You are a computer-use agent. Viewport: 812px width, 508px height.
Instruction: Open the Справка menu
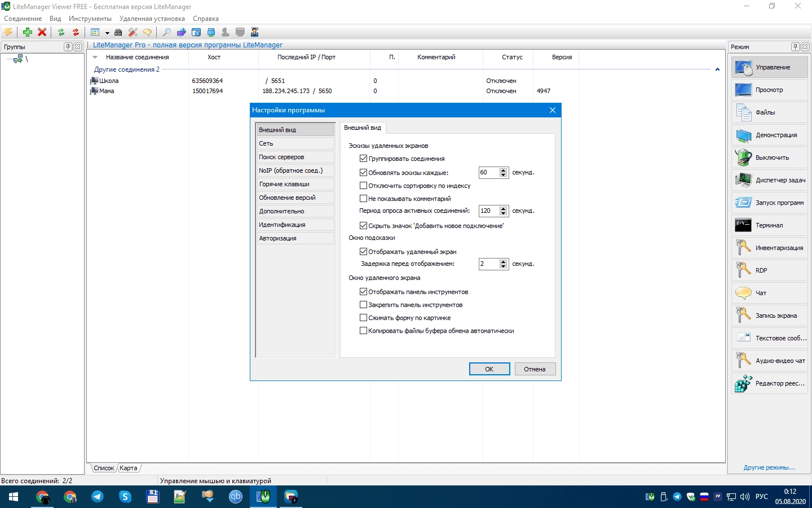tap(206, 19)
